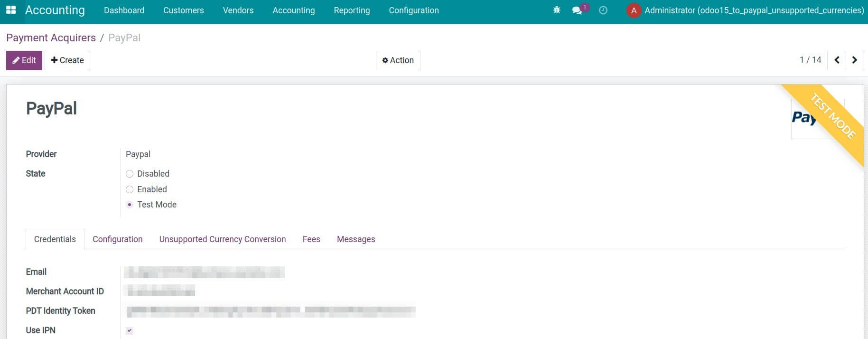Open the Action dropdown

coord(398,60)
